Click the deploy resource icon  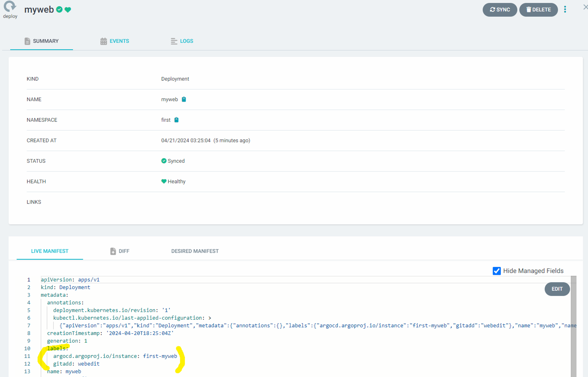tap(10, 7)
